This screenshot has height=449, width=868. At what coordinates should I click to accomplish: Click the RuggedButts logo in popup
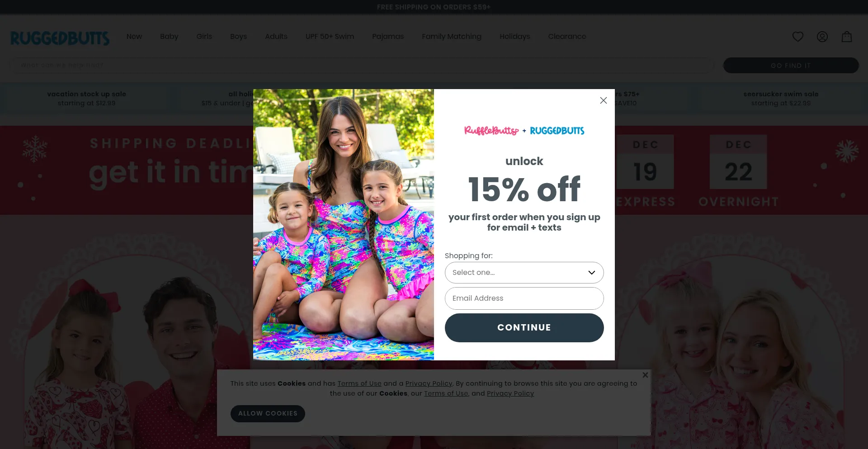point(557,131)
